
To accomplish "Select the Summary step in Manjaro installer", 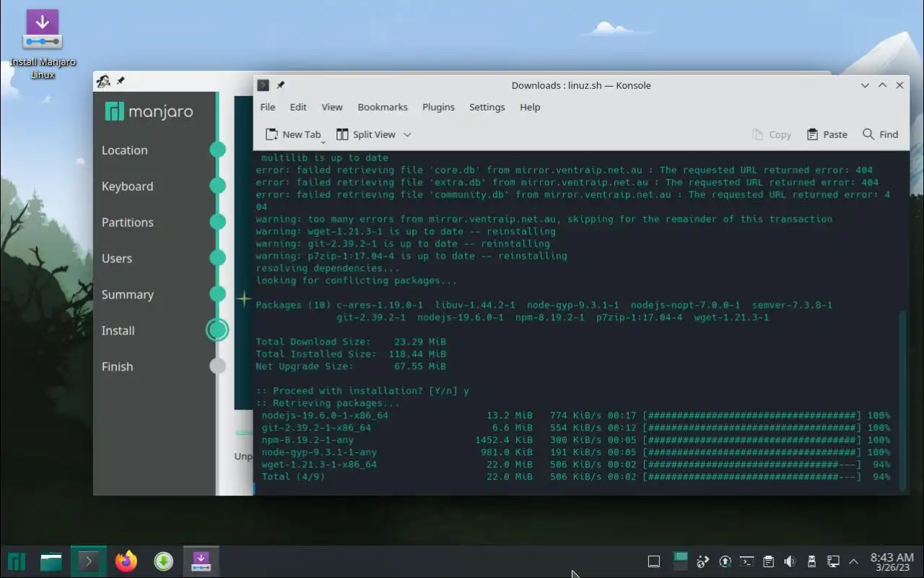I will 127,295.
